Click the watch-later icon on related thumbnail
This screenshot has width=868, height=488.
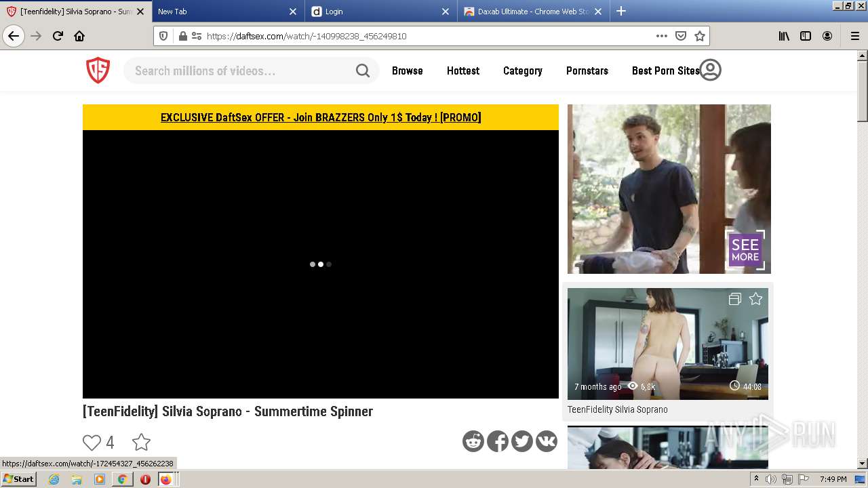pyautogui.click(x=734, y=299)
